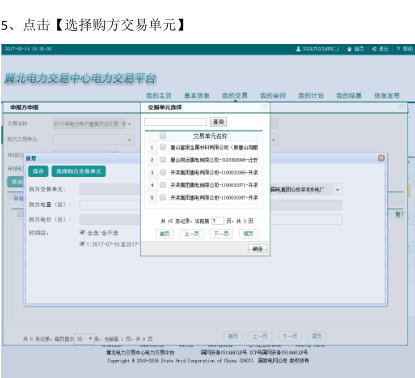Click the user account icon in top bar
This screenshot has width=415, height=378.
click(x=298, y=49)
